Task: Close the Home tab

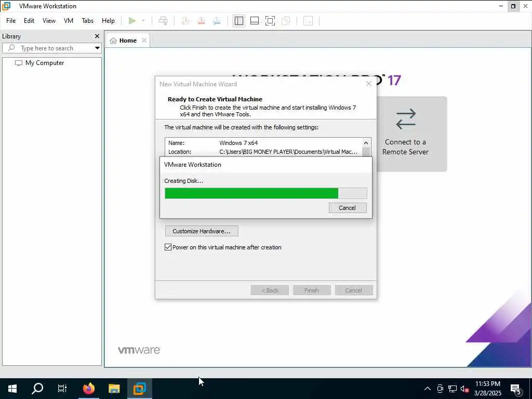Action: click(144, 41)
